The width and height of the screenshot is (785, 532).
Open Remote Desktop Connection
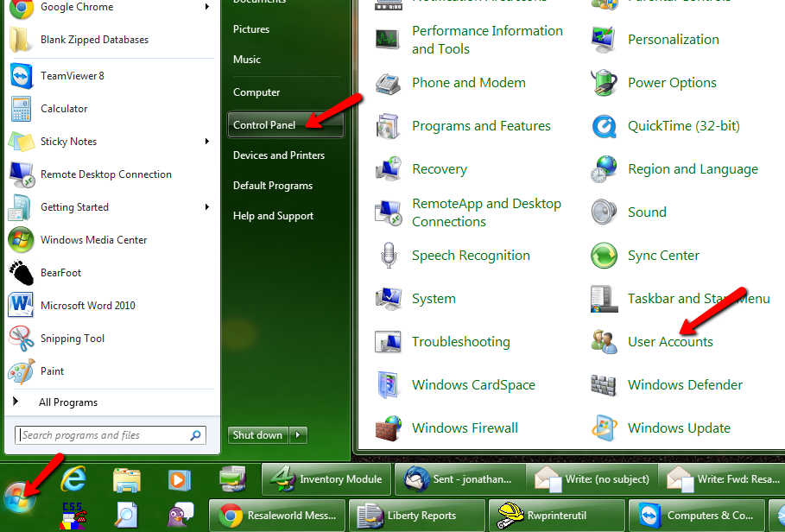pos(112,174)
